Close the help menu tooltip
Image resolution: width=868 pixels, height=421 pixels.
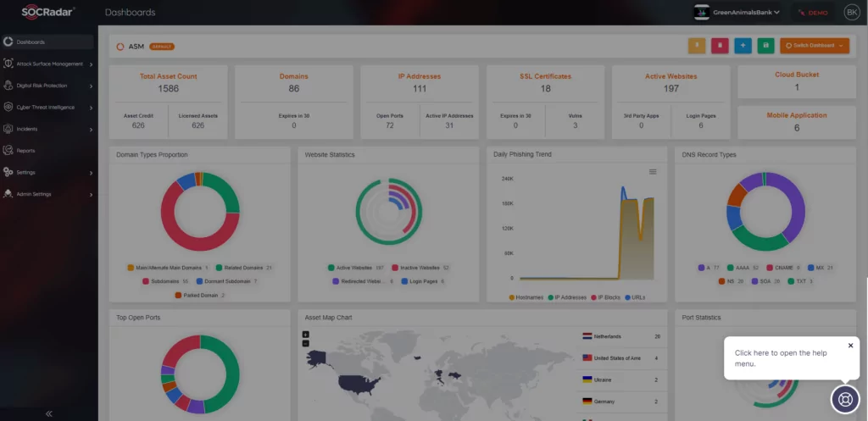[851, 346]
